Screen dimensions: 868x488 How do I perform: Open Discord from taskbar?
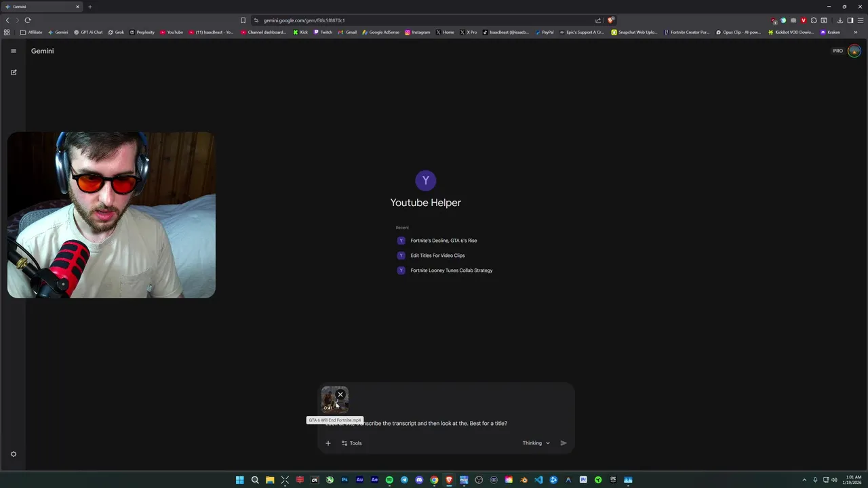pyautogui.click(x=419, y=480)
